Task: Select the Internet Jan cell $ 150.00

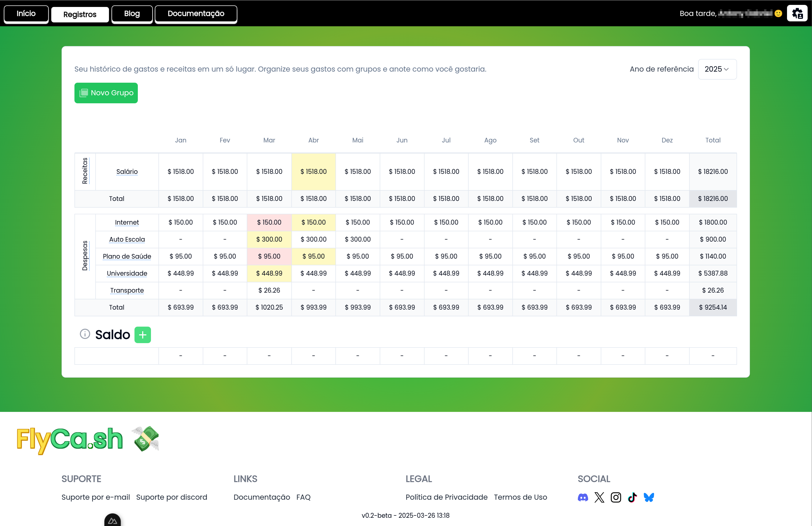Action: [181, 222]
